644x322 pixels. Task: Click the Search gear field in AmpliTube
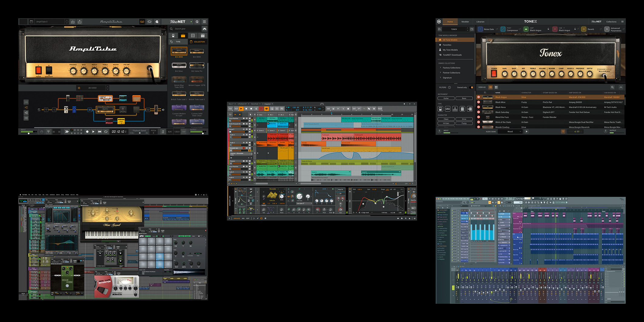[x=185, y=29]
